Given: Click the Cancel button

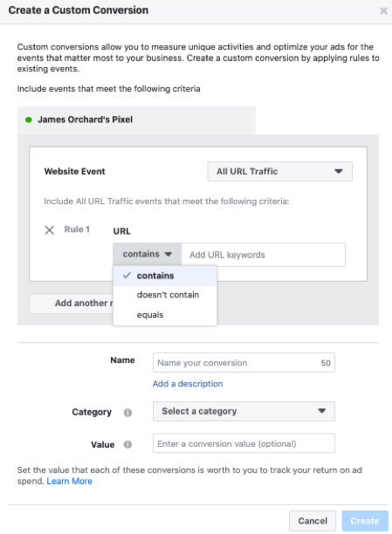Looking at the screenshot, I should pos(313,521).
